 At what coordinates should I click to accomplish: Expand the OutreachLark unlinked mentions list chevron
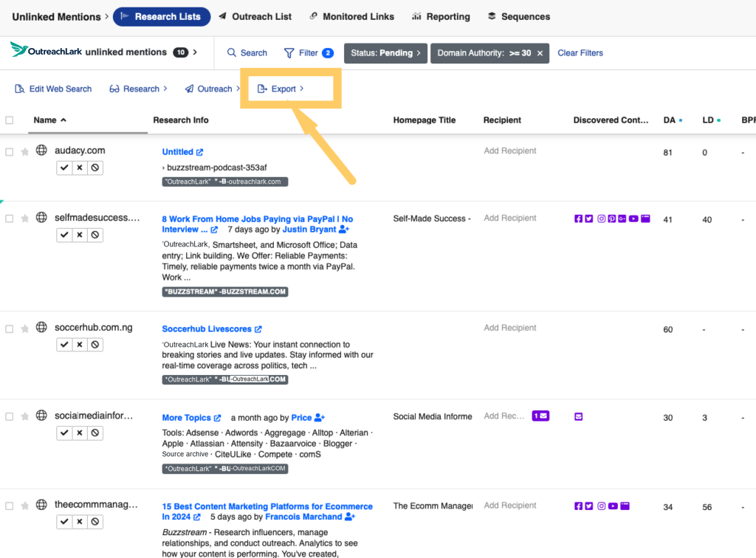195,52
